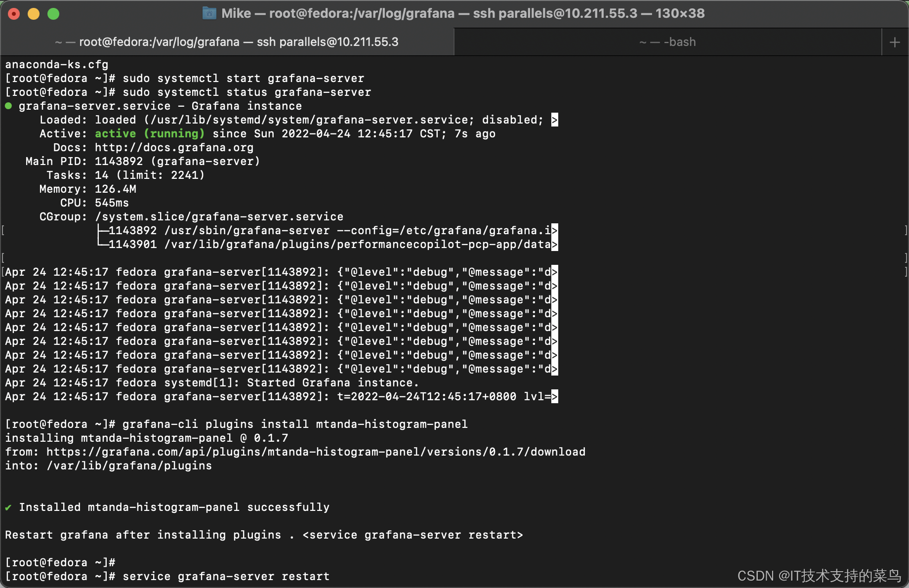This screenshot has width=909, height=588.
Task: Switch to the root@fedora ssh tab
Action: click(227, 42)
